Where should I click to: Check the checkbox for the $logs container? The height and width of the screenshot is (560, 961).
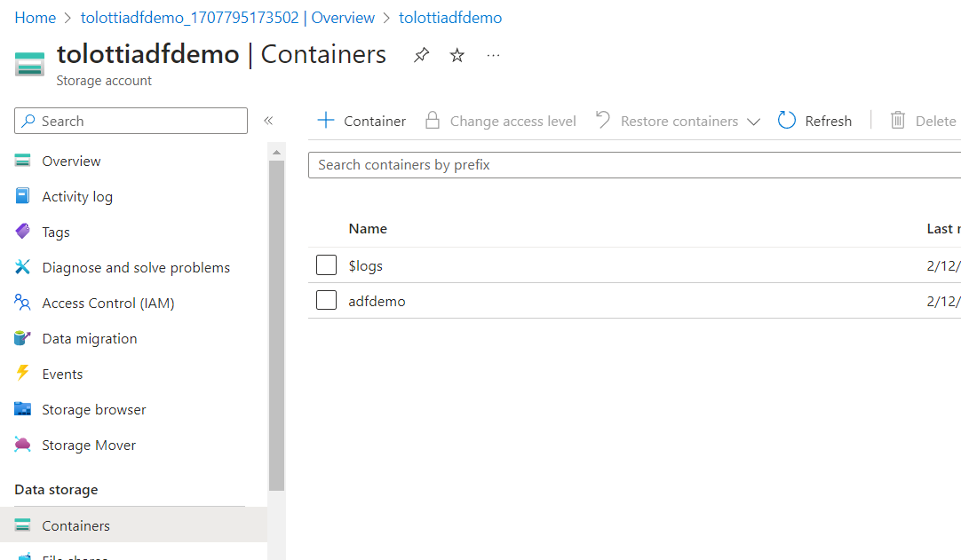(x=326, y=264)
